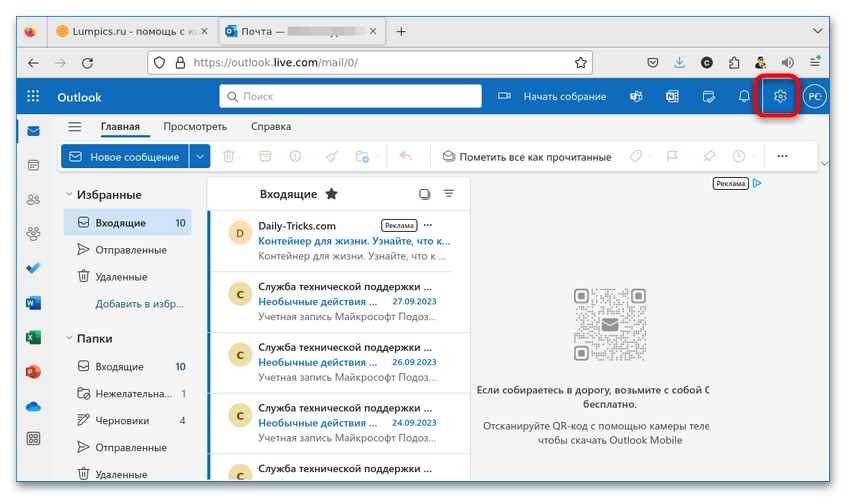Open Outlook settings gear icon

click(780, 97)
